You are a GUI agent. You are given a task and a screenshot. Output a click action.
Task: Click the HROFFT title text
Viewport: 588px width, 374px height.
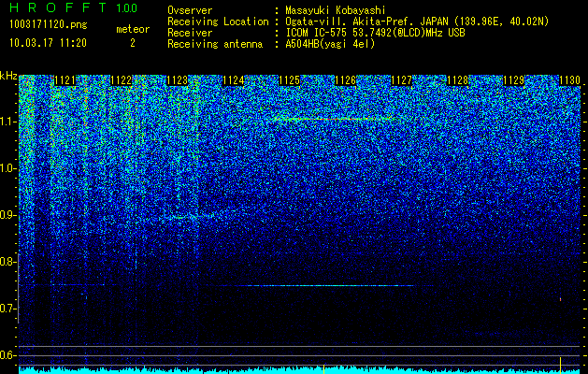58,7
